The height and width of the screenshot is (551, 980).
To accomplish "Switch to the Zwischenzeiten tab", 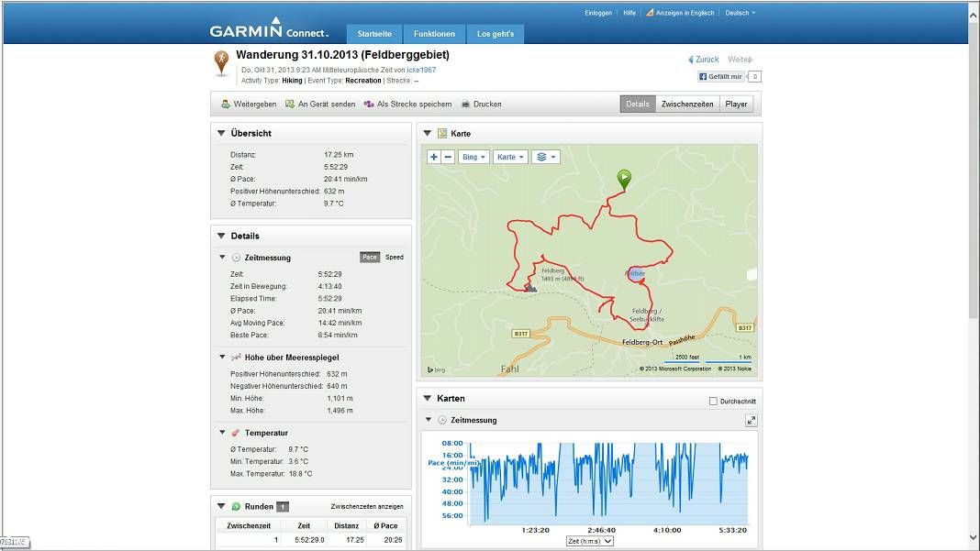I will (686, 105).
